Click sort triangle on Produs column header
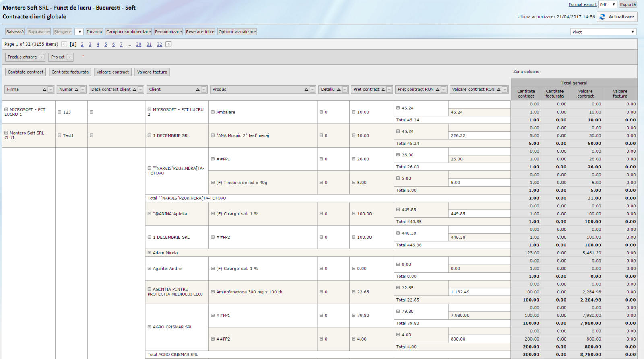 tap(306, 90)
